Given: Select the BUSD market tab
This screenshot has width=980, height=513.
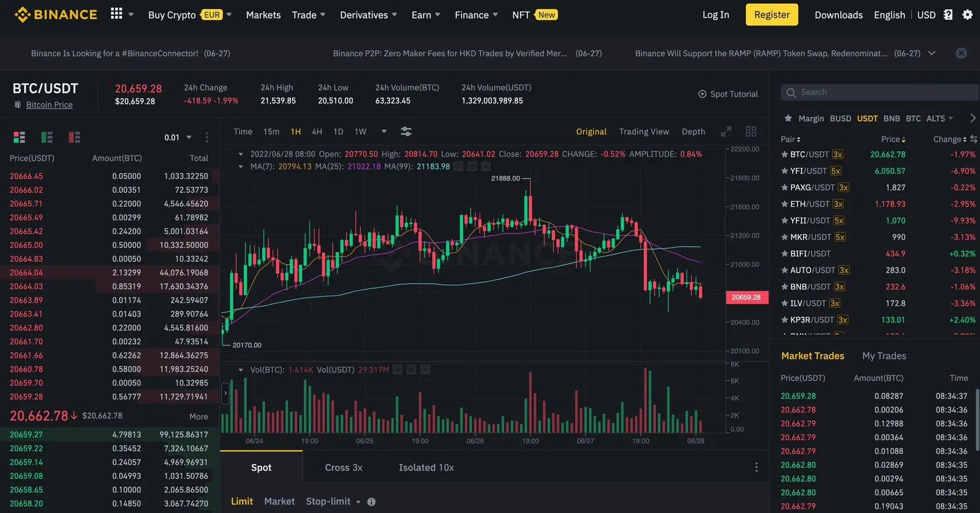Looking at the screenshot, I should 840,118.
